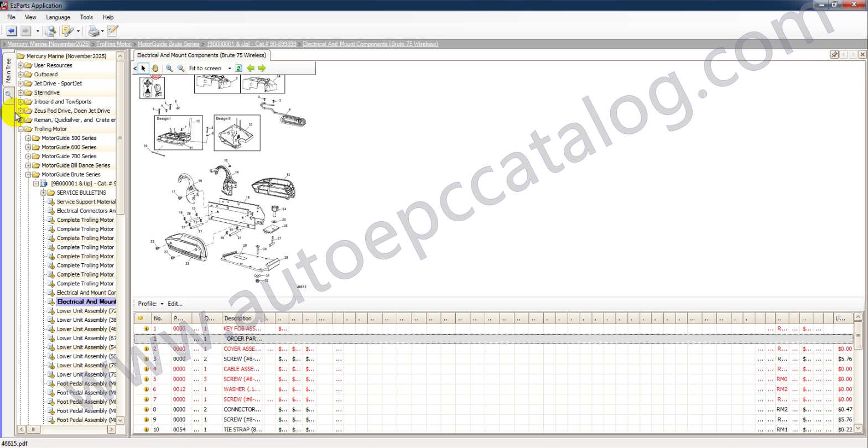Click the zoom out magnifier icon
The width and height of the screenshot is (868, 448).
(x=181, y=68)
